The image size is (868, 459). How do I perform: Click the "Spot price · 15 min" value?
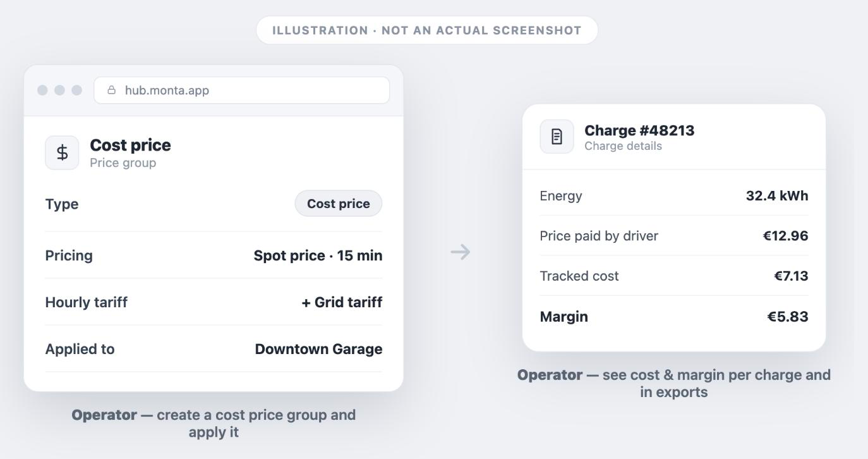click(318, 255)
